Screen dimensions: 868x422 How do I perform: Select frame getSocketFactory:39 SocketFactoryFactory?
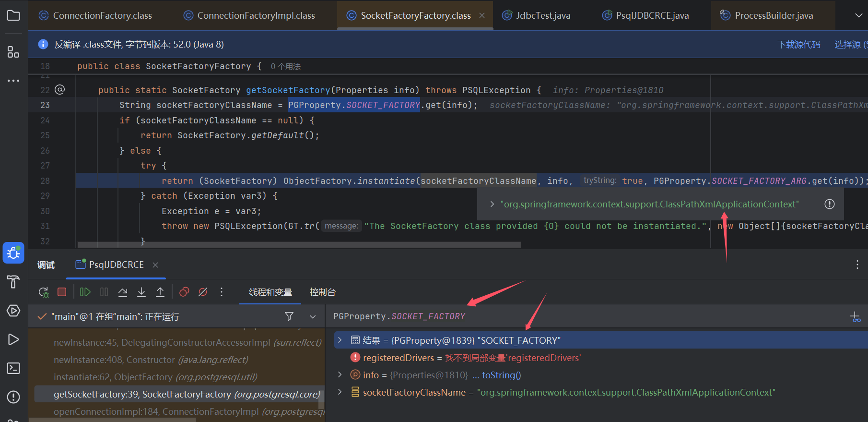[x=176, y=394]
